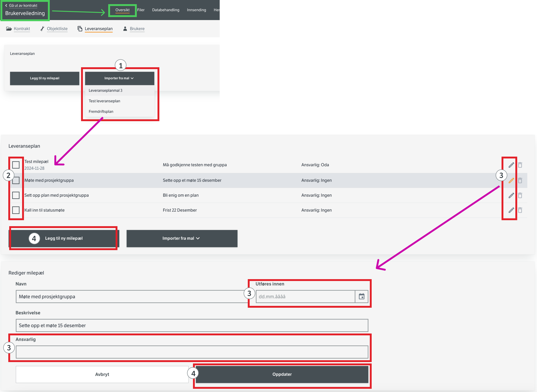Open the Objektliste tab
Image resolution: width=537 pixels, height=392 pixels.
pyautogui.click(x=57, y=29)
